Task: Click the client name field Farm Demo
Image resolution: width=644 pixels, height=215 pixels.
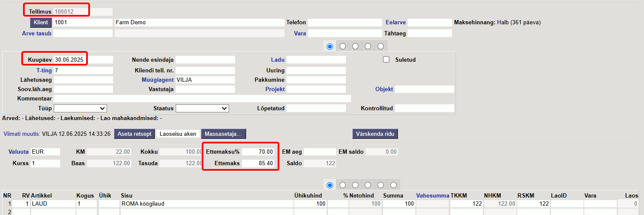Action: pos(199,23)
